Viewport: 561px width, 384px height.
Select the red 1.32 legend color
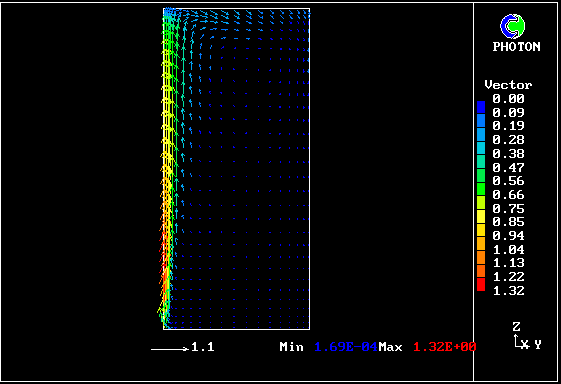(481, 285)
